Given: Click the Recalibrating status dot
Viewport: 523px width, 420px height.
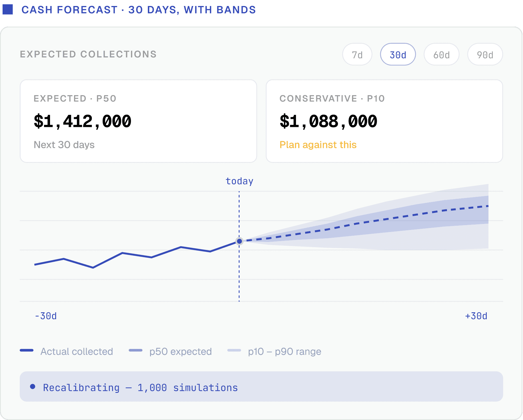Looking at the screenshot, I should (x=33, y=387).
